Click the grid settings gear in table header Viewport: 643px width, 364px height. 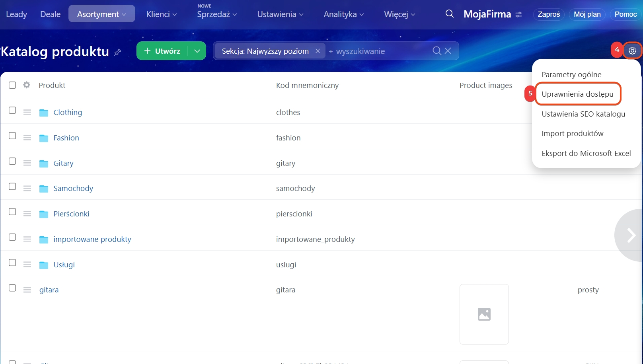pos(27,85)
